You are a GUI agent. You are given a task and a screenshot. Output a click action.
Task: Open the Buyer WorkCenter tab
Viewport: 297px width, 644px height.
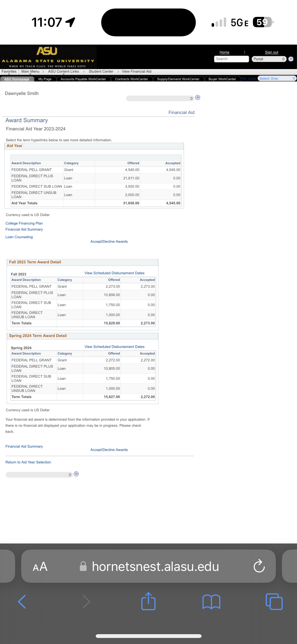(x=222, y=79)
